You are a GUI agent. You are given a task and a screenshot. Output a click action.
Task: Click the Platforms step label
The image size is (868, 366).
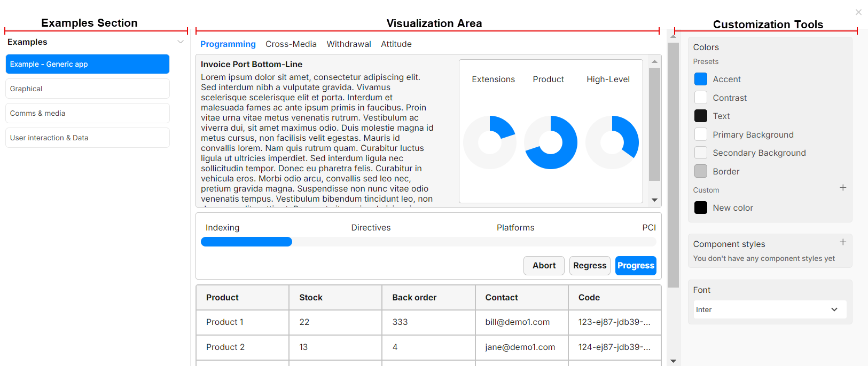point(515,228)
